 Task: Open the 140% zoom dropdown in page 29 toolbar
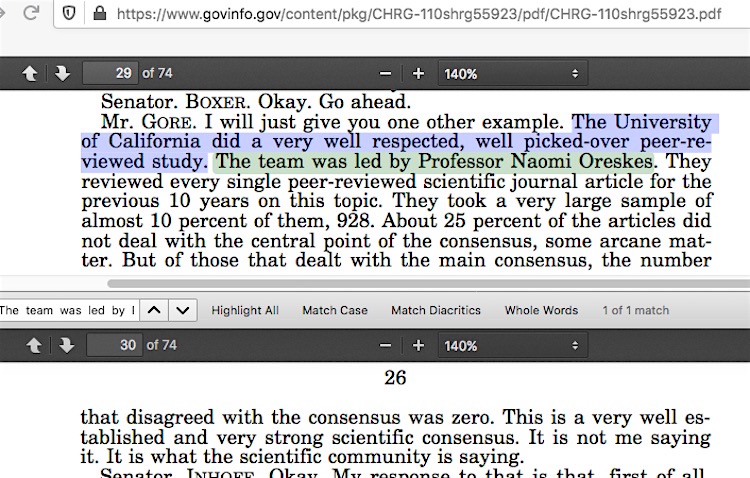coord(511,74)
